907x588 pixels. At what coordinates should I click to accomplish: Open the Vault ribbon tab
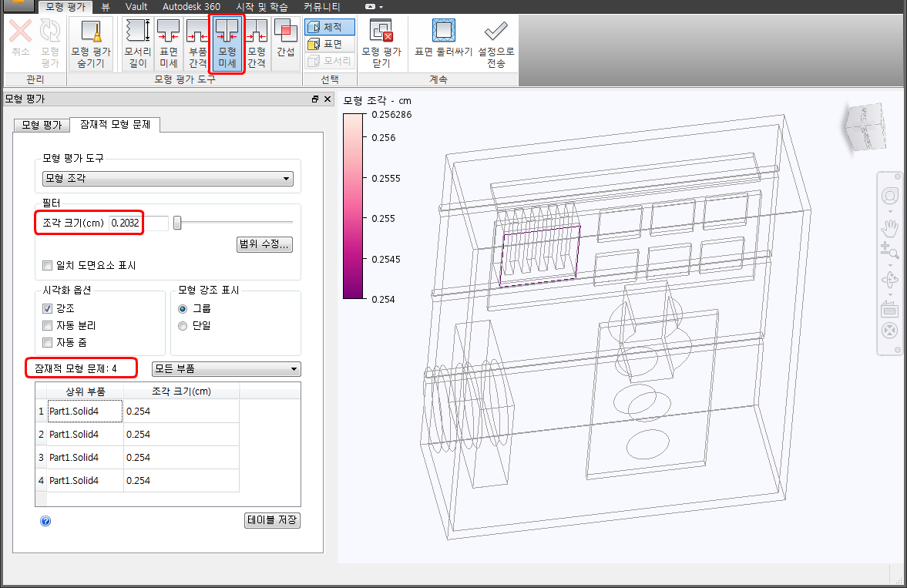click(136, 7)
